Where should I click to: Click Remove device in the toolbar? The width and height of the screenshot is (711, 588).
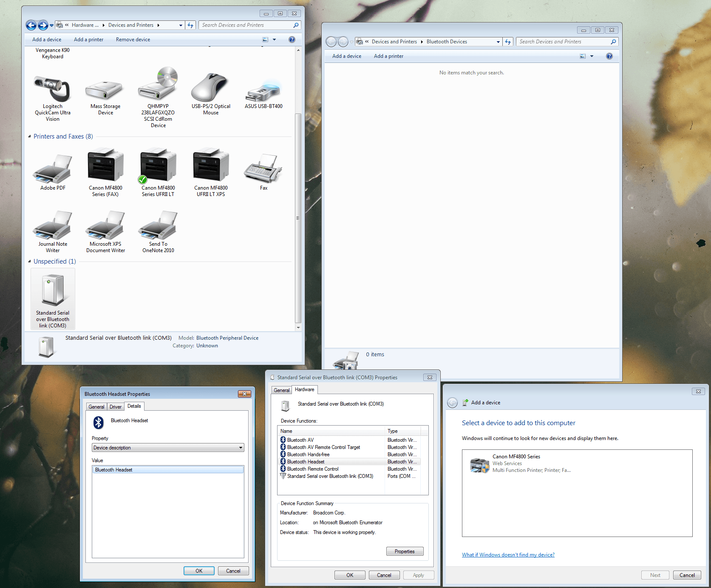point(133,40)
